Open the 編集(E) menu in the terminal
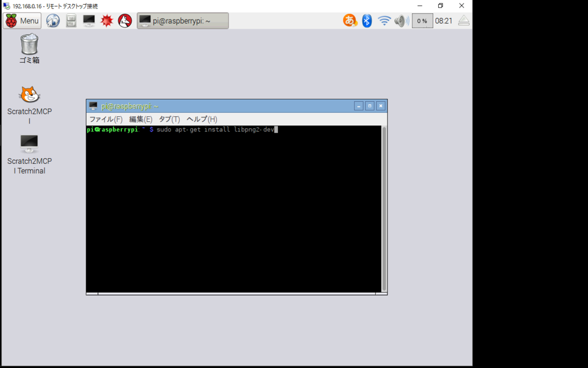 pyautogui.click(x=141, y=120)
